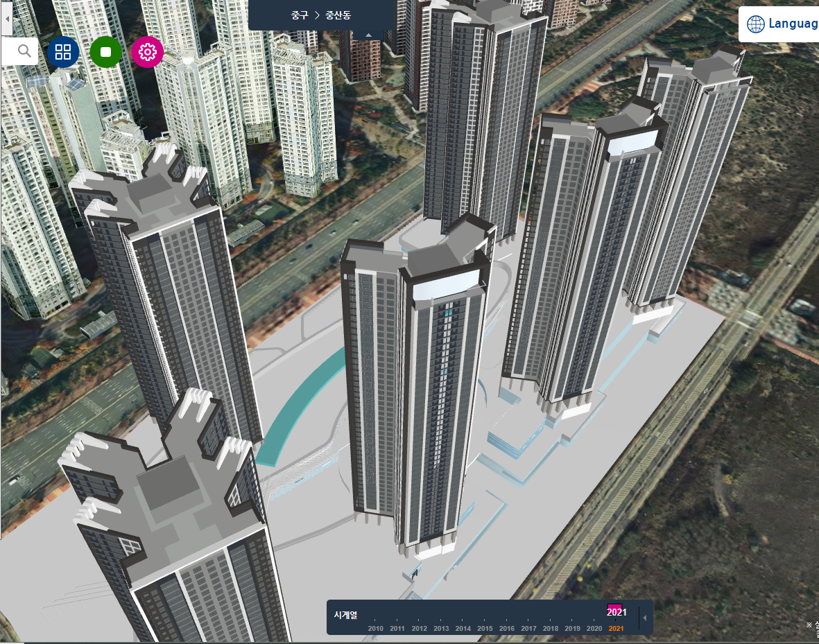Click the green stop button icon

click(106, 52)
